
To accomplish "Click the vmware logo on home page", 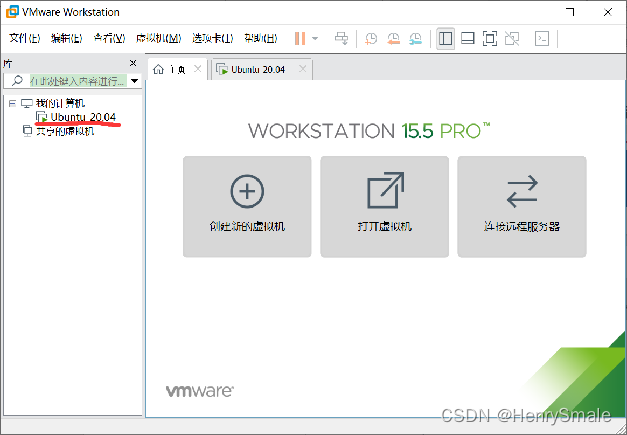I will [200, 391].
